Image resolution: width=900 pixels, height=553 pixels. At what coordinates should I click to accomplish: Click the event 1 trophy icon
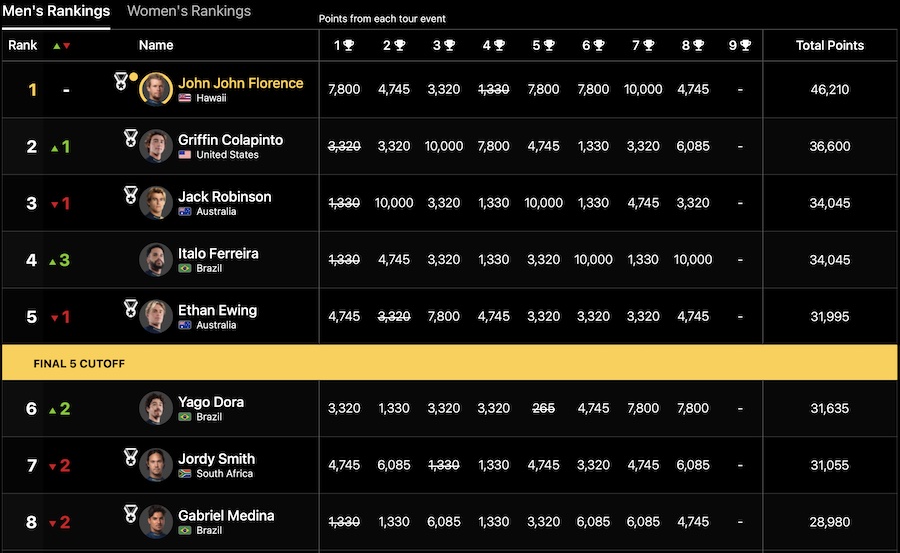[349, 45]
